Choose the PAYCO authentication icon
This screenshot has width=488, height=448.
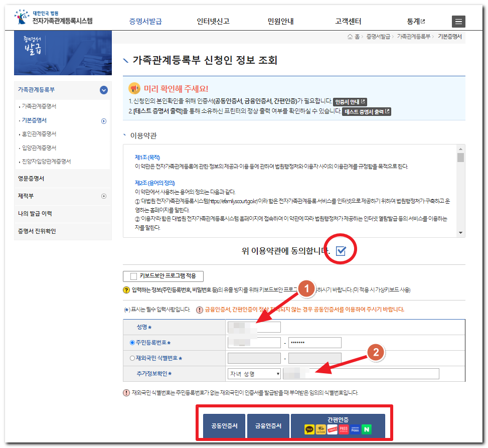tap(332, 429)
